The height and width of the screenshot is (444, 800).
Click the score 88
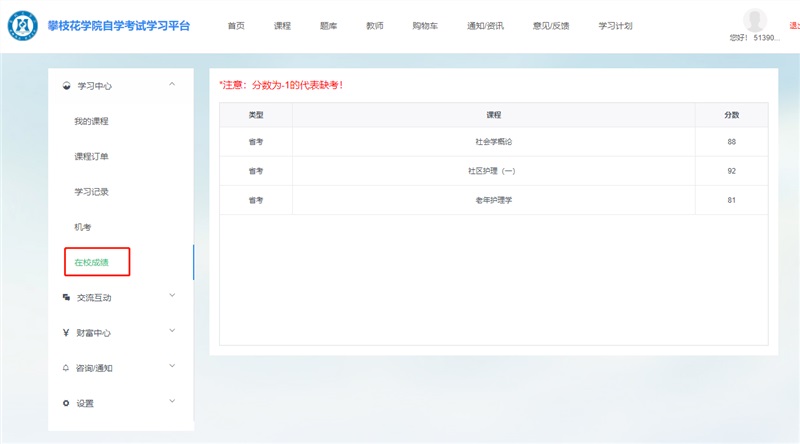732,141
